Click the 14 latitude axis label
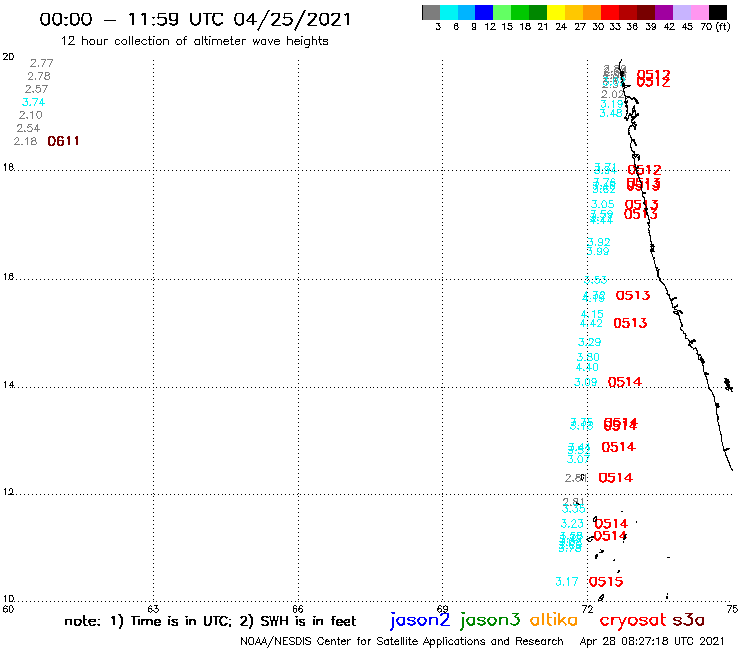The height and width of the screenshot is (650, 740). 8,385
